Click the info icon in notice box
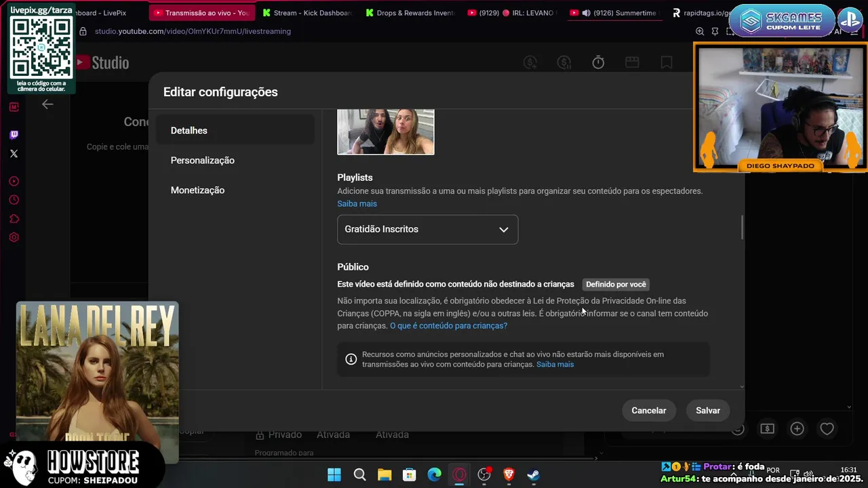 point(351,359)
